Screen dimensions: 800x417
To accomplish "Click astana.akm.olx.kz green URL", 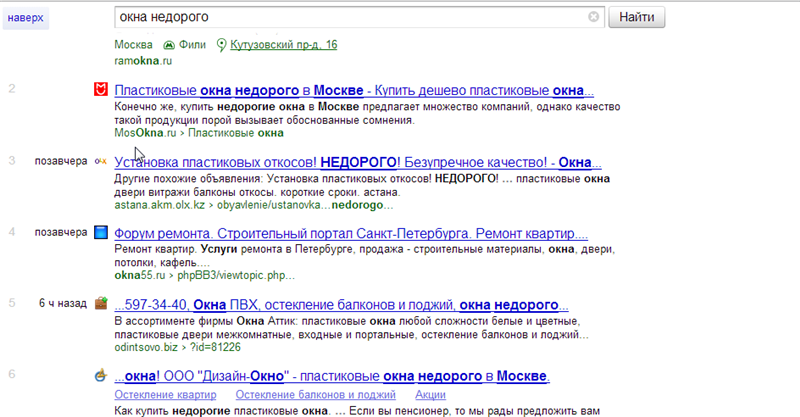I will tap(159, 205).
